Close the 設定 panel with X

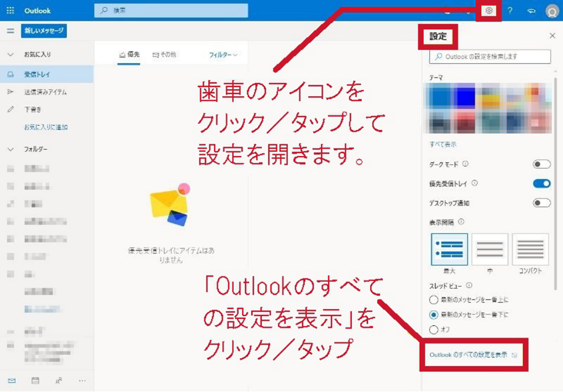552,36
